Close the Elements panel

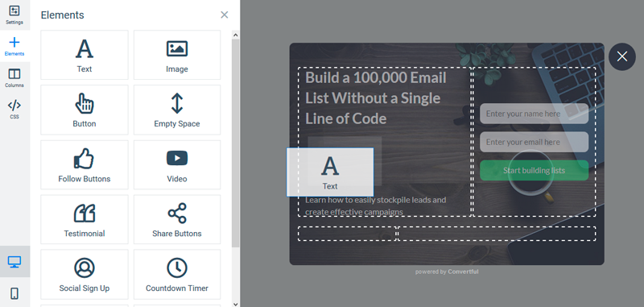(x=225, y=15)
